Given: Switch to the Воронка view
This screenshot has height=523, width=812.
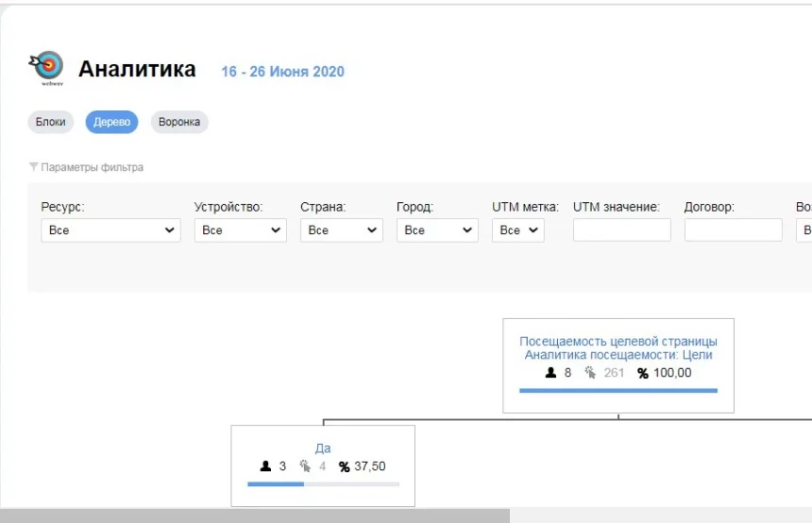Looking at the screenshot, I should click(179, 123).
